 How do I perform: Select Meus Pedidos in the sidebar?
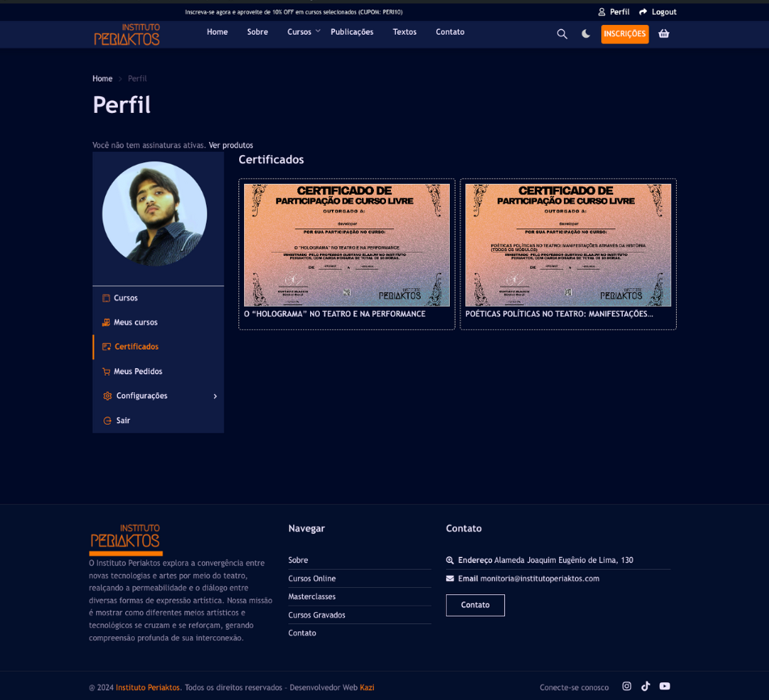point(138,371)
